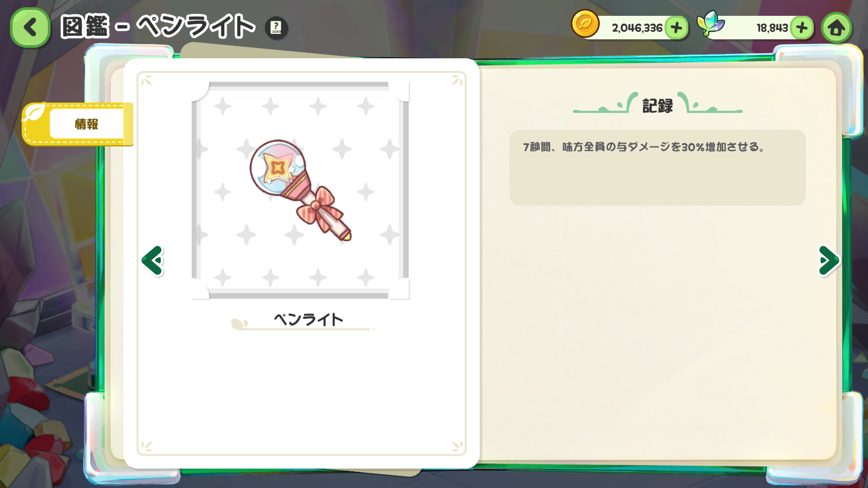Click the leaf decoration beside the item name
This screenshot has height=488, width=868.
click(240, 324)
